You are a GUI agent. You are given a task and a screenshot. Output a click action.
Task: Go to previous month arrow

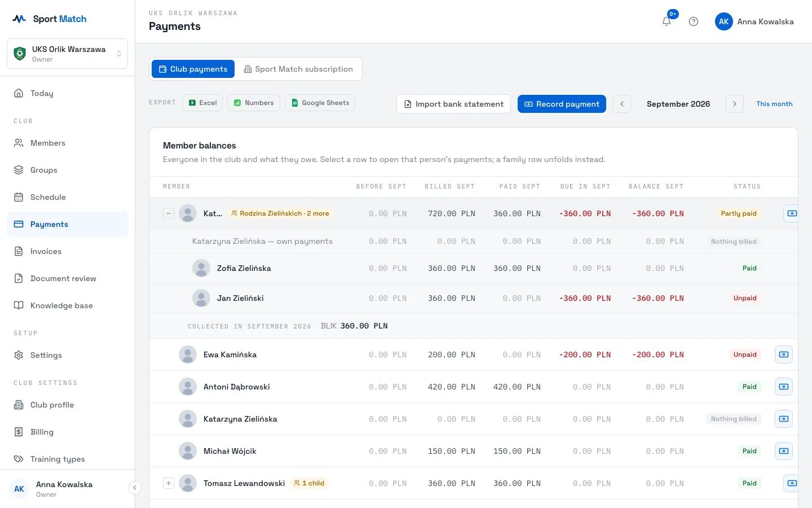[x=622, y=104]
